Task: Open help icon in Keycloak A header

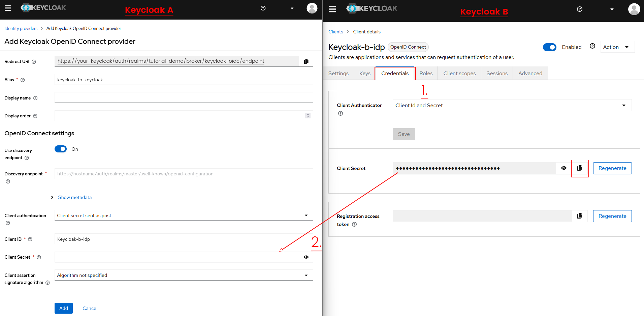Action: point(263,8)
